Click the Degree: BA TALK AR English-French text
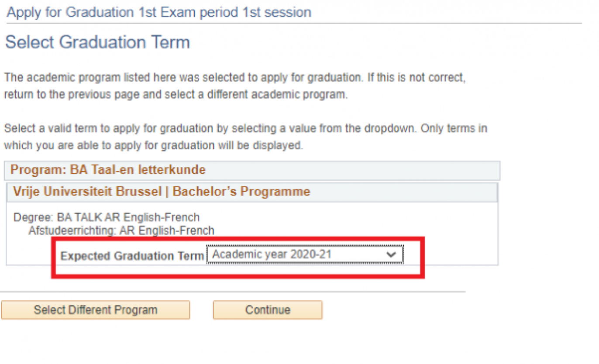 click(106, 217)
